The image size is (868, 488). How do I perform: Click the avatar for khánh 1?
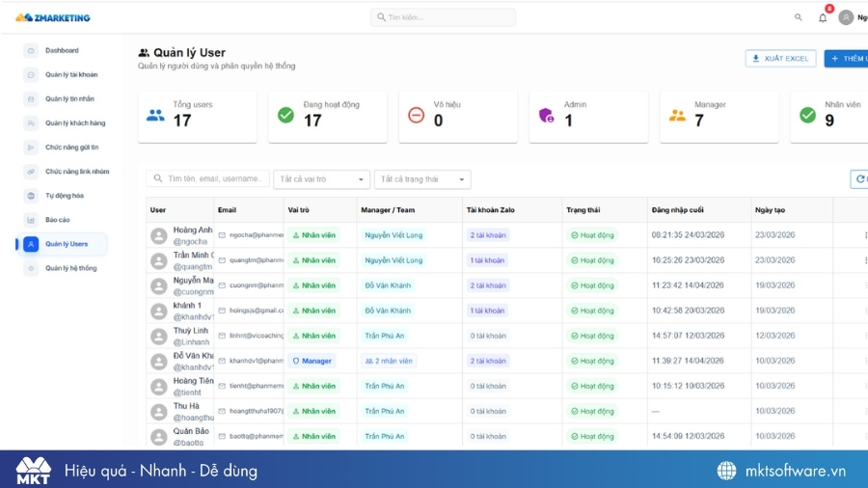pyautogui.click(x=159, y=311)
